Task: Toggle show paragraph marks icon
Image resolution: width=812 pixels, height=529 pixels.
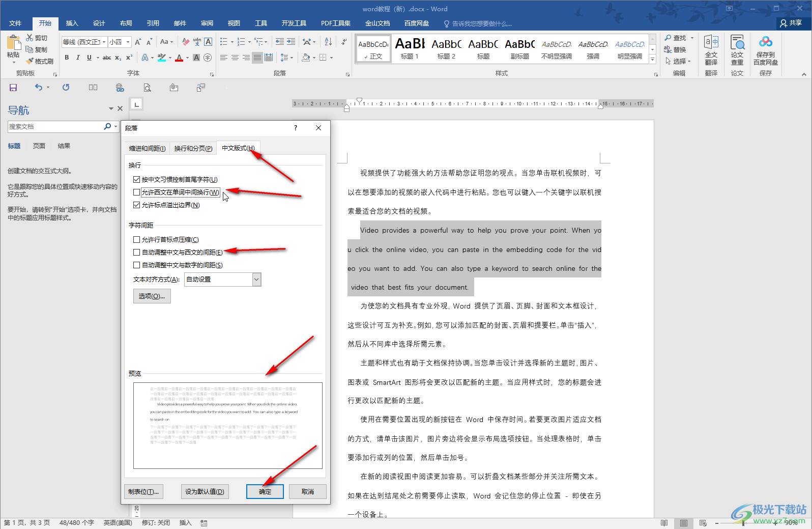Action: coord(344,42)
